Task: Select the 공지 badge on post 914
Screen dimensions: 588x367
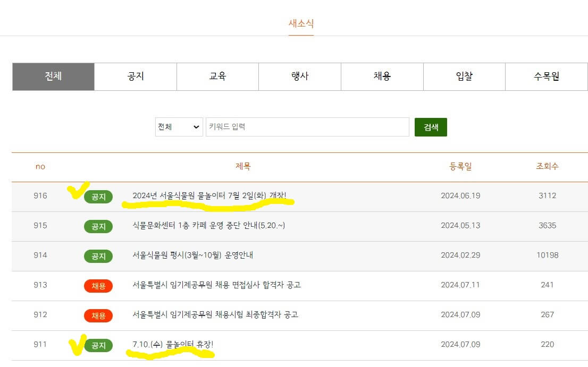Action: 98,256
